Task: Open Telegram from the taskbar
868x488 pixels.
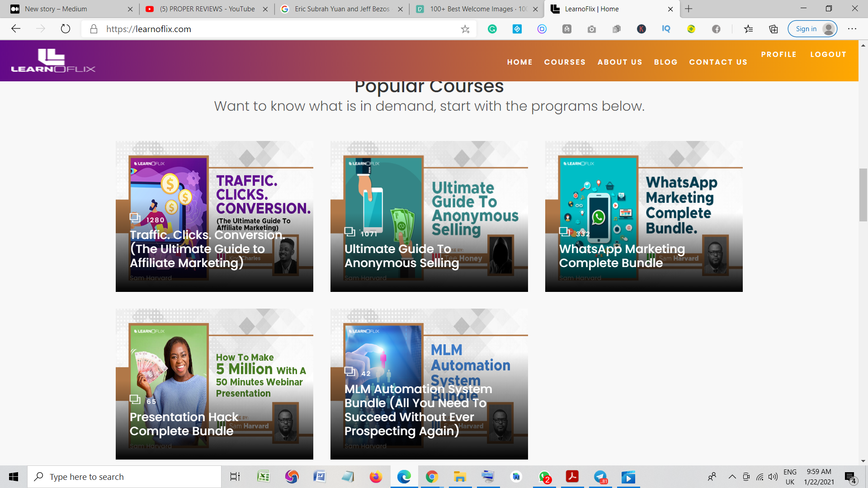Action: tap(600, 477)
